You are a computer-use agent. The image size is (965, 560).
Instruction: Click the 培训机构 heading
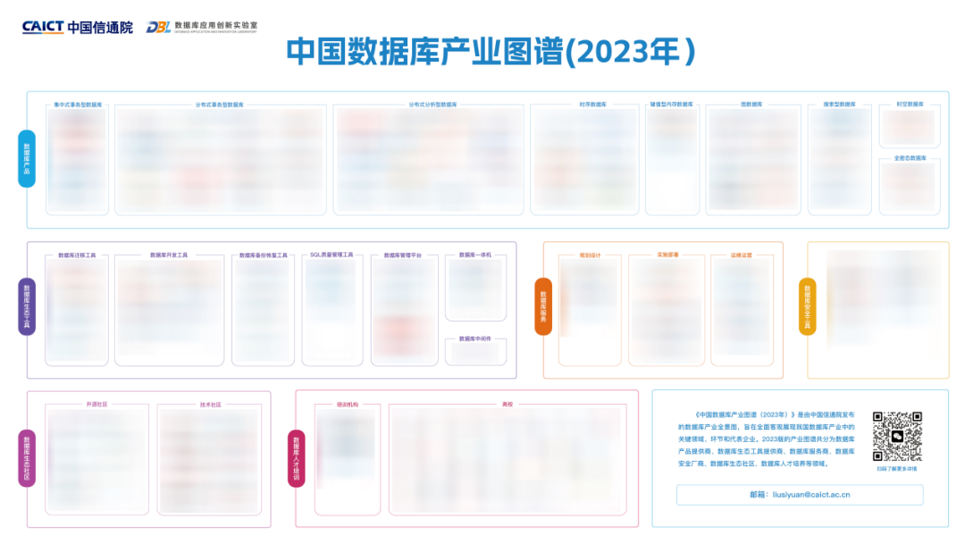point(347,405)
